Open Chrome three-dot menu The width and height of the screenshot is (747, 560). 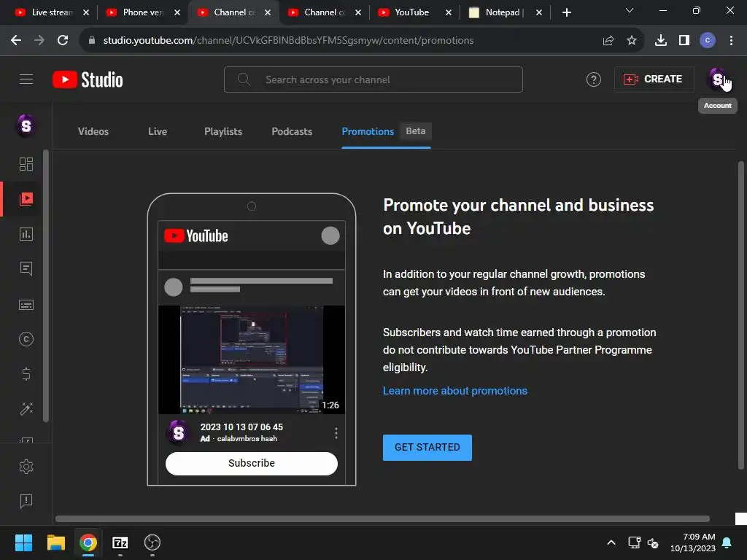click(x=731, y=41)
